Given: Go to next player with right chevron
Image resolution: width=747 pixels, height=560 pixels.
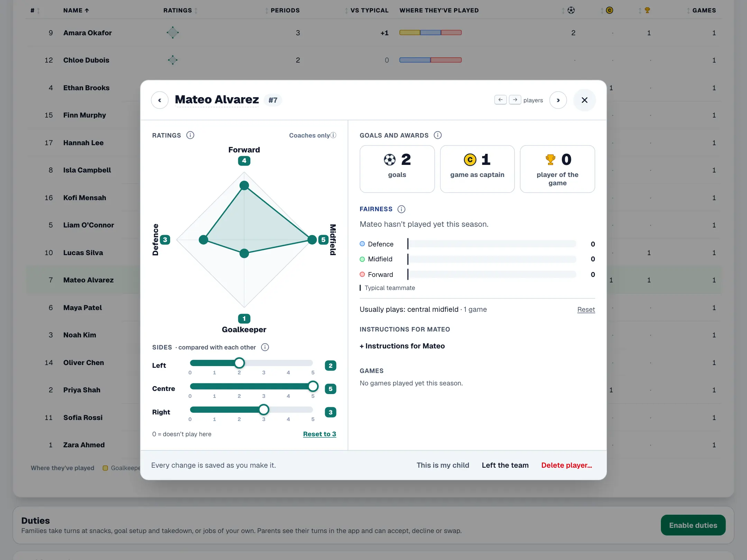Looking at the screenshot, I should click(x=558, y=100).
